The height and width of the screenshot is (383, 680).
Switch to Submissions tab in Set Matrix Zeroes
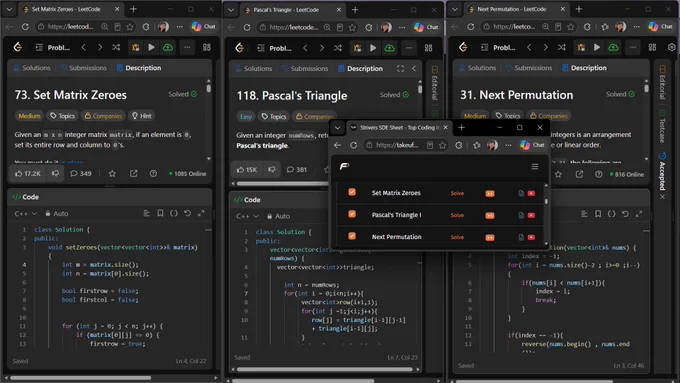click(x=83, y=68)
